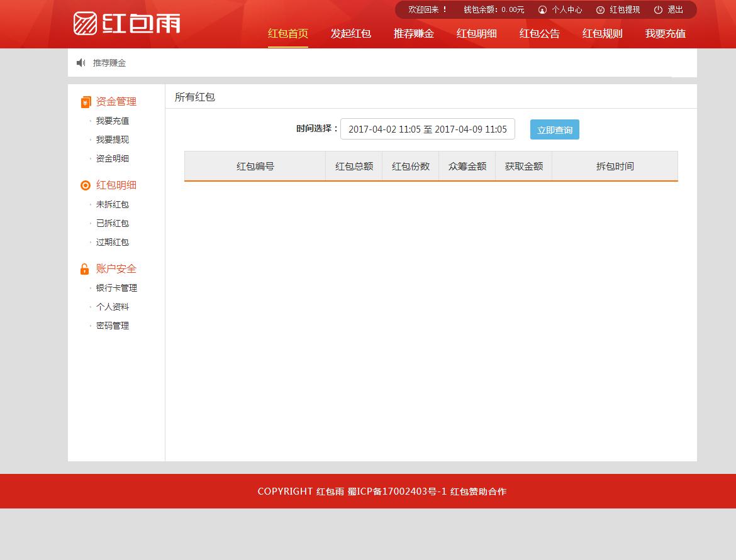This screenshot has width=736, height=560.
Task: Click the 拆包时间 column header
Action: click(615, 167)
